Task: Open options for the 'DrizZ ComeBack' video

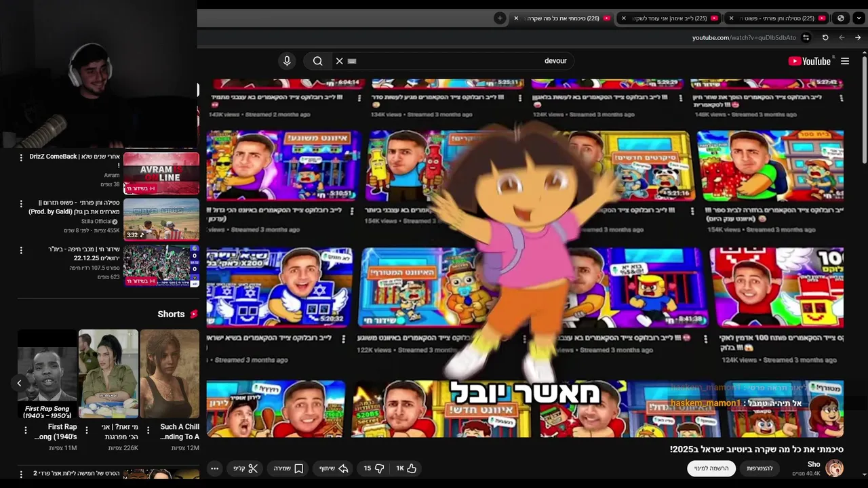Action: 21,157
